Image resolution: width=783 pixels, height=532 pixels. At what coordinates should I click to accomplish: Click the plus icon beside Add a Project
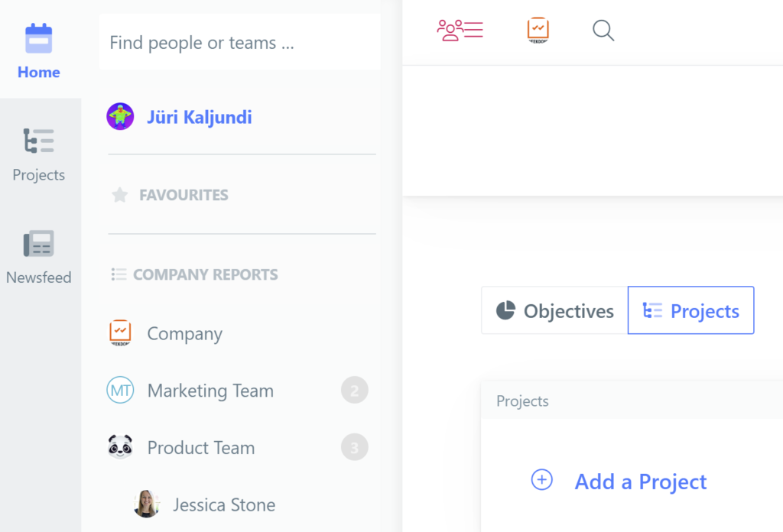[x=542, y=479]
